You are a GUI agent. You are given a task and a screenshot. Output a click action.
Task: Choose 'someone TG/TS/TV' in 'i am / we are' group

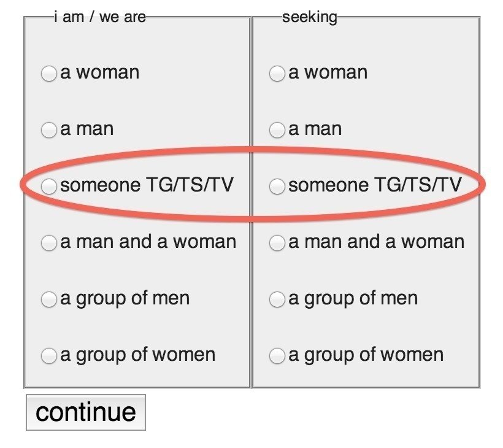tap(48, 187)
